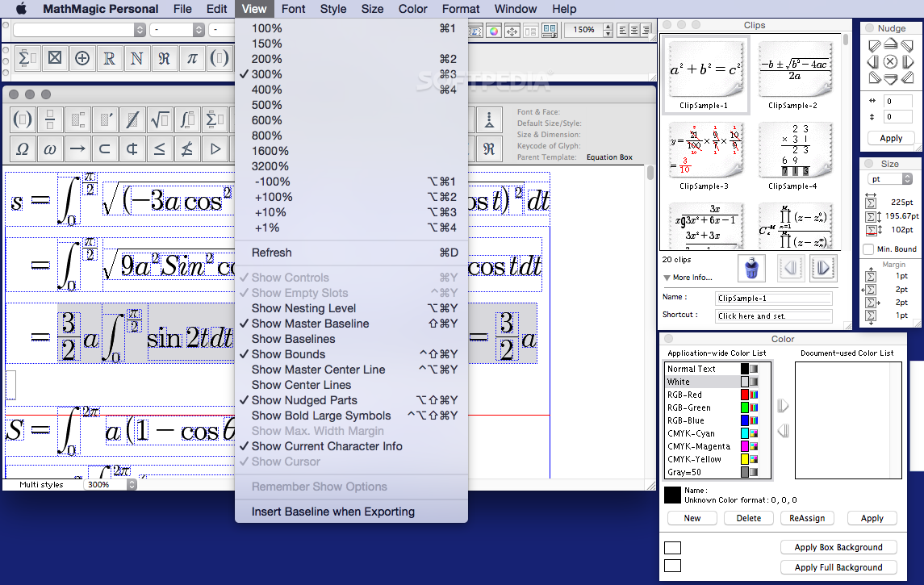This screenshot has width=924, height=585.
Task: Open the less-than-or-equal relations palette
Action: [x=159, y=148]
